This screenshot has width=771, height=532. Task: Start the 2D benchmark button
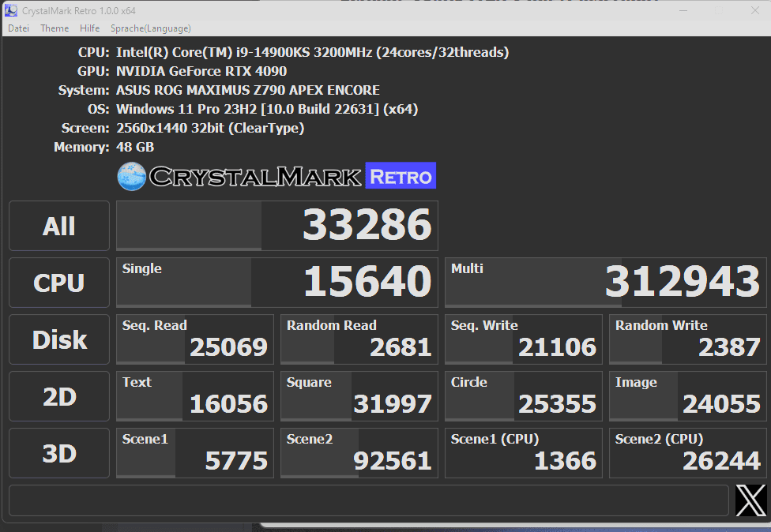pyautogui.click(x=59, y=396)
